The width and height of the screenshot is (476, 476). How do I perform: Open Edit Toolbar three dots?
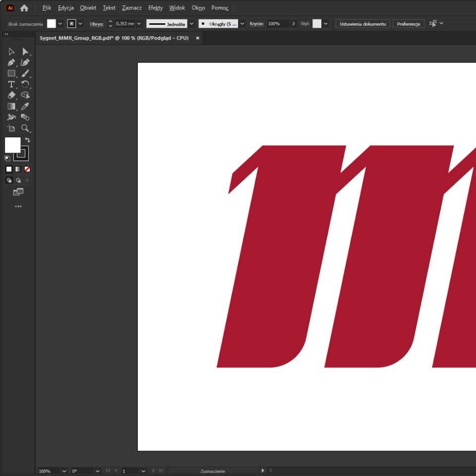pyautogui.click(x=18, y=206)
